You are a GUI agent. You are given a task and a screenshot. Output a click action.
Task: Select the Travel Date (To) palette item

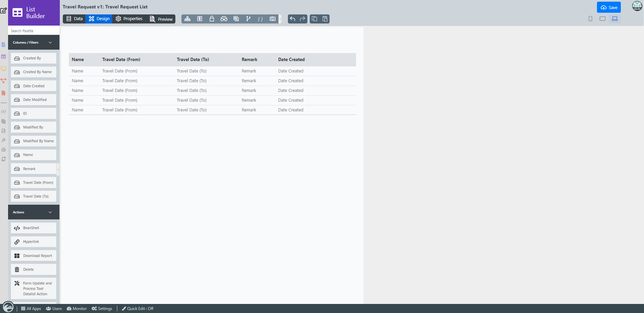(34, 196)
